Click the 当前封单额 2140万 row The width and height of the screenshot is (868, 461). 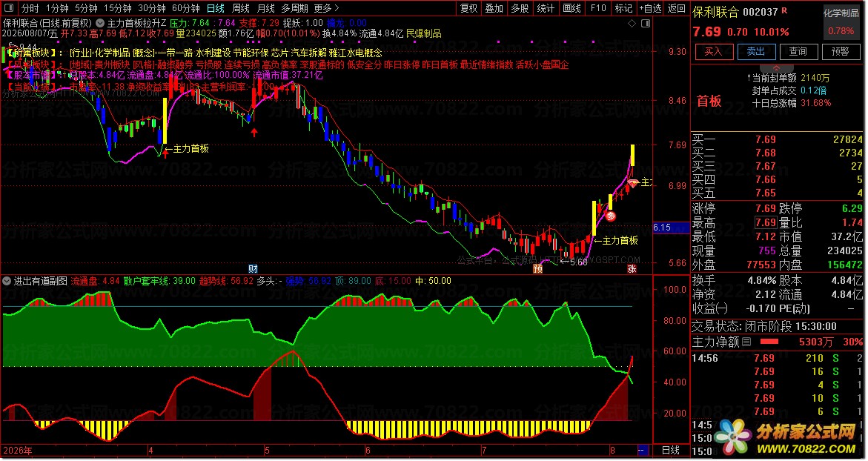pyautogui.click(x=790, y=78)
